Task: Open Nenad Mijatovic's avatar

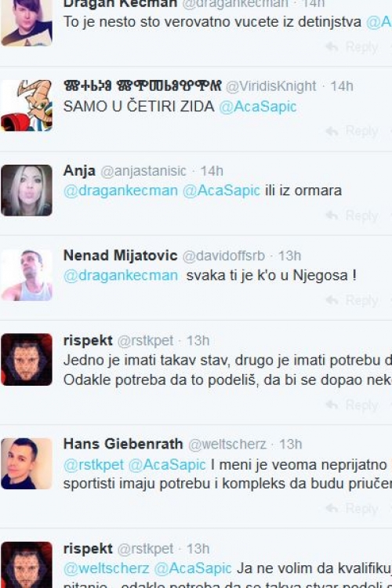Action: coord(27,275)
